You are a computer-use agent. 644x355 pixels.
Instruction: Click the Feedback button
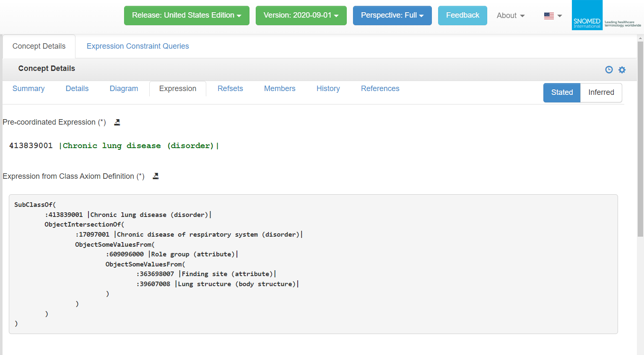pos(462,16)
